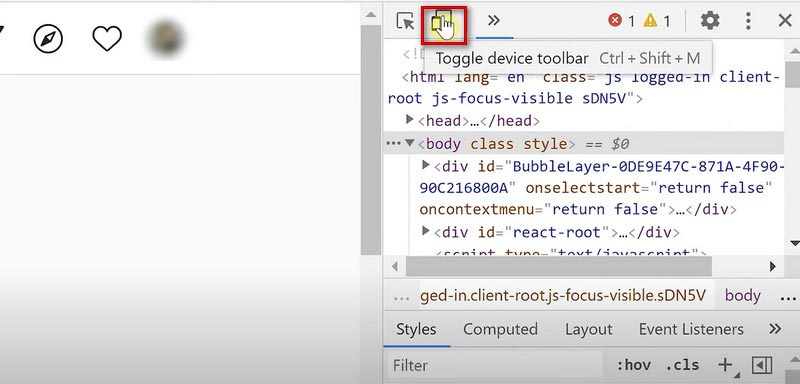Collapse the body element node
Image resolution: width=800 pixels, height=384 pixels.
coord(409,143)
